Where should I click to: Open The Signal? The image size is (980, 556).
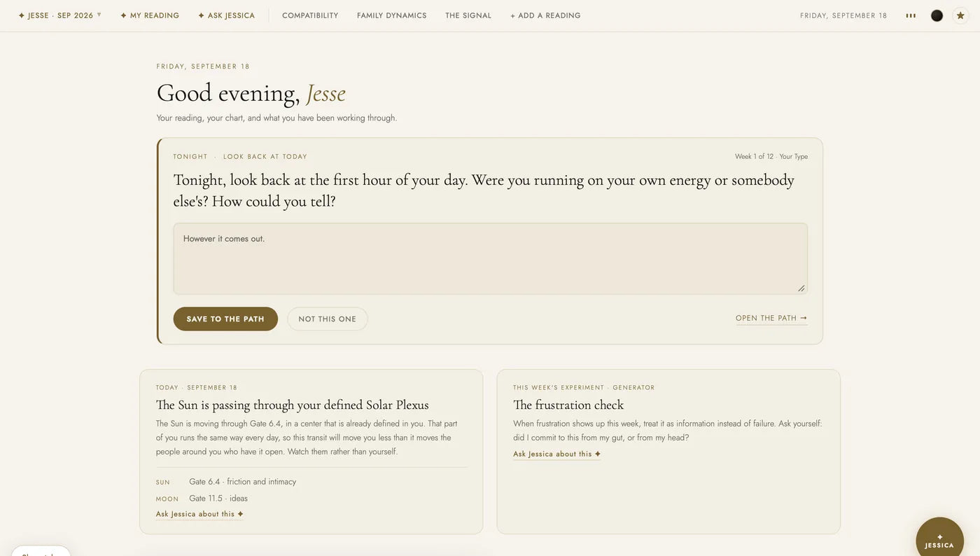coord(468,15)
